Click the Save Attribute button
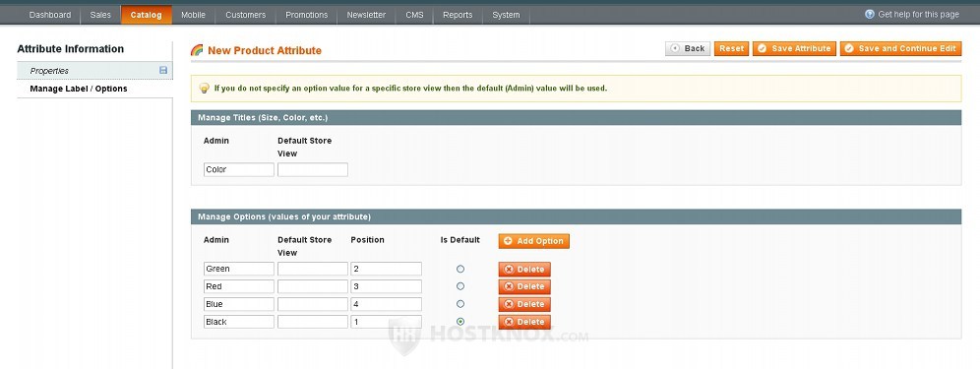 (x=794, y=49)
